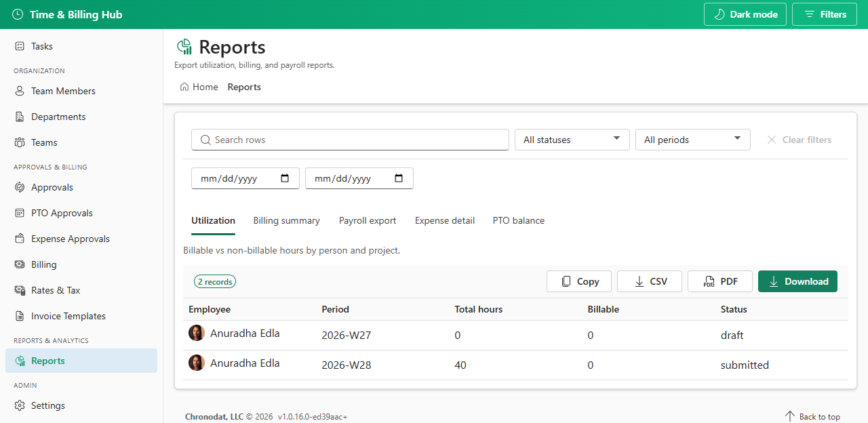The image size is (868, 423).
Task: Switch to the Payroll export tab
Action: point(368,220)
